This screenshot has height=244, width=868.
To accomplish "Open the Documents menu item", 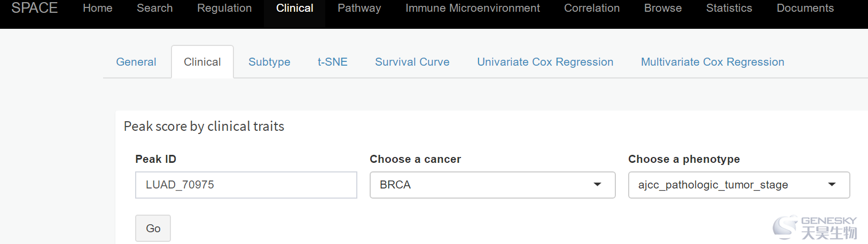I will point(805,9).
